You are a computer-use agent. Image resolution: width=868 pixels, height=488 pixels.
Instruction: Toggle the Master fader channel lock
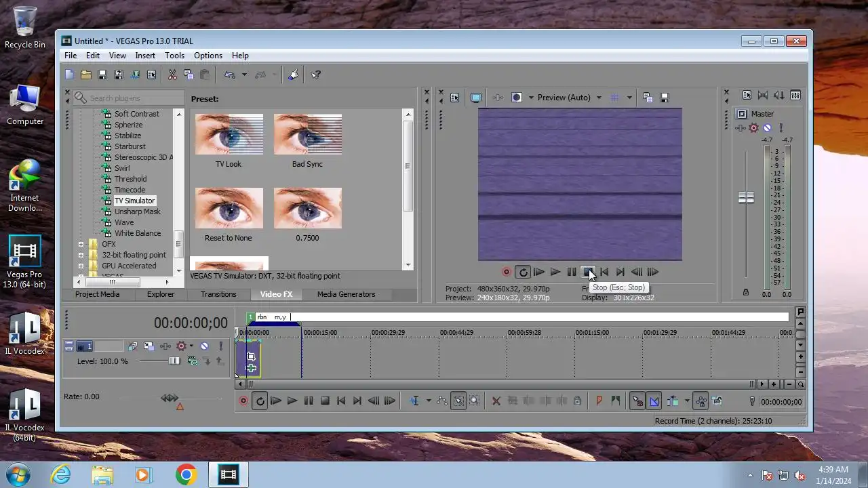pyautogui.click(x=746, y=292)
